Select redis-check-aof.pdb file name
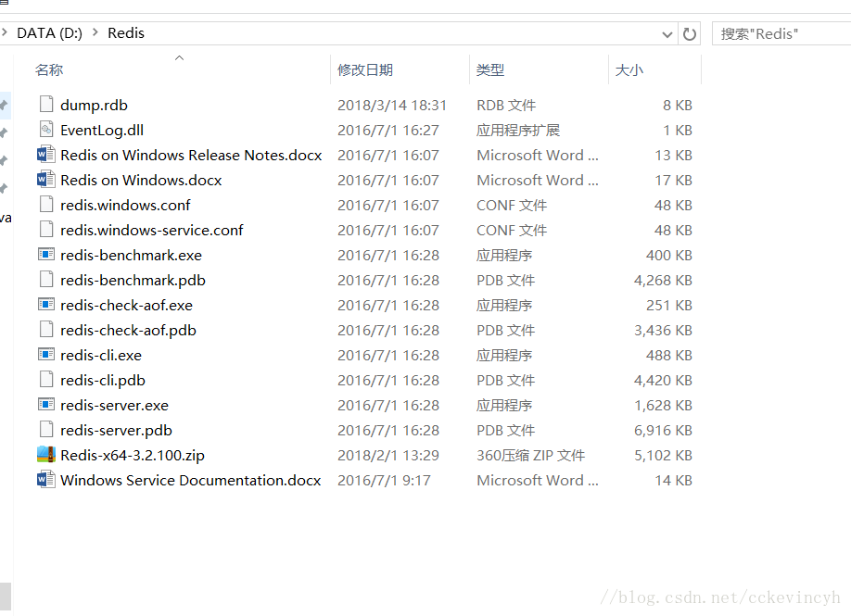851x616 pixels. coord(128,330)
